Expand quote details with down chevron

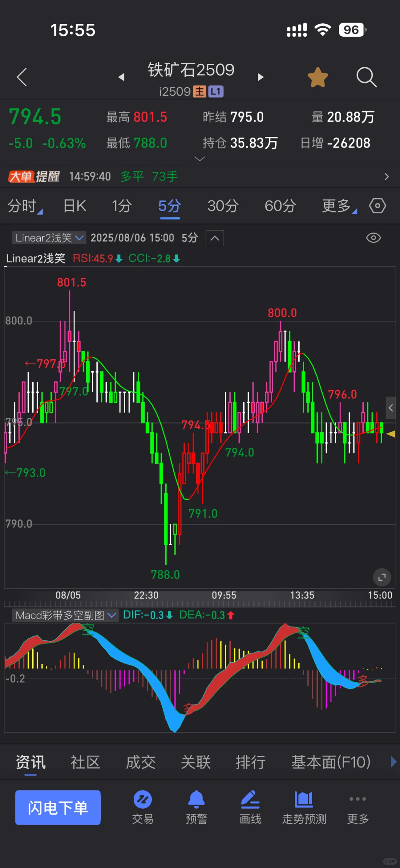tap(200, 159)
